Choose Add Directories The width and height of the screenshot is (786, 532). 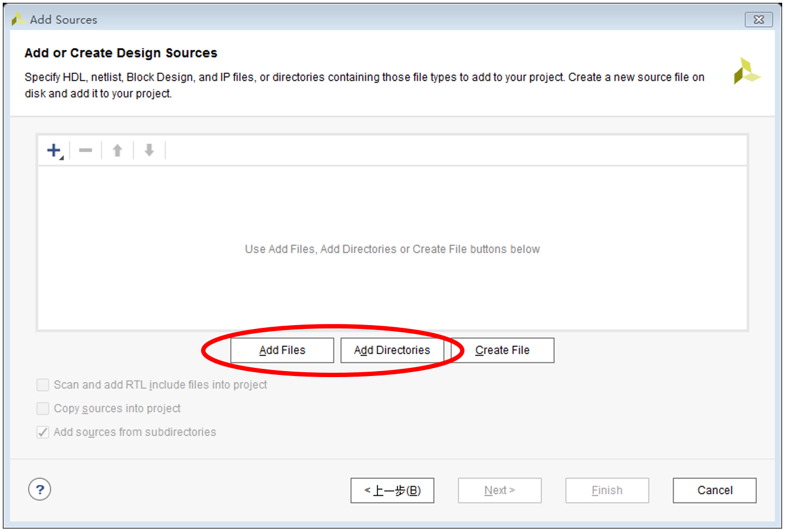click(392, 350)
